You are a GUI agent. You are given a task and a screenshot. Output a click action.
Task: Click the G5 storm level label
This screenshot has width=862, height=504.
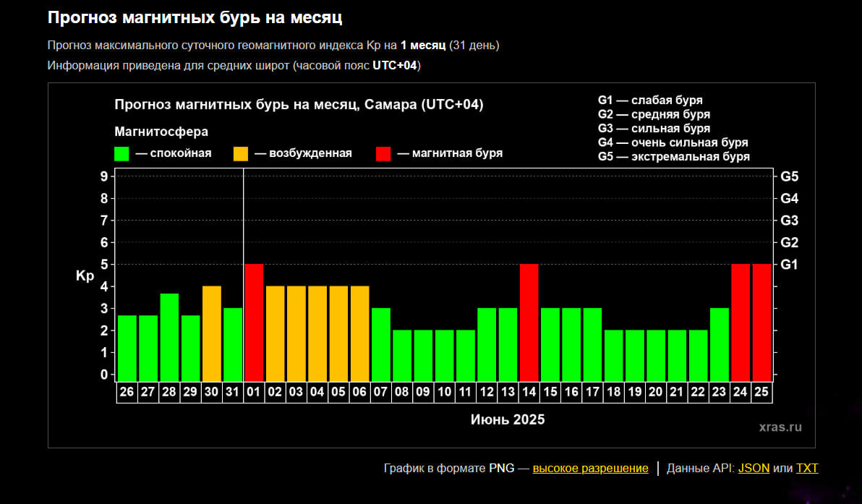pos(789,176)
